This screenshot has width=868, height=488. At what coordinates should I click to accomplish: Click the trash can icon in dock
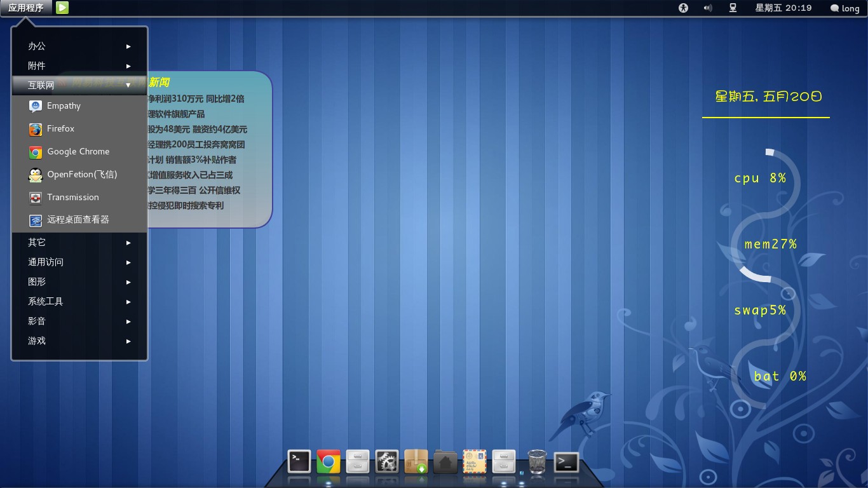pos(537,462)
